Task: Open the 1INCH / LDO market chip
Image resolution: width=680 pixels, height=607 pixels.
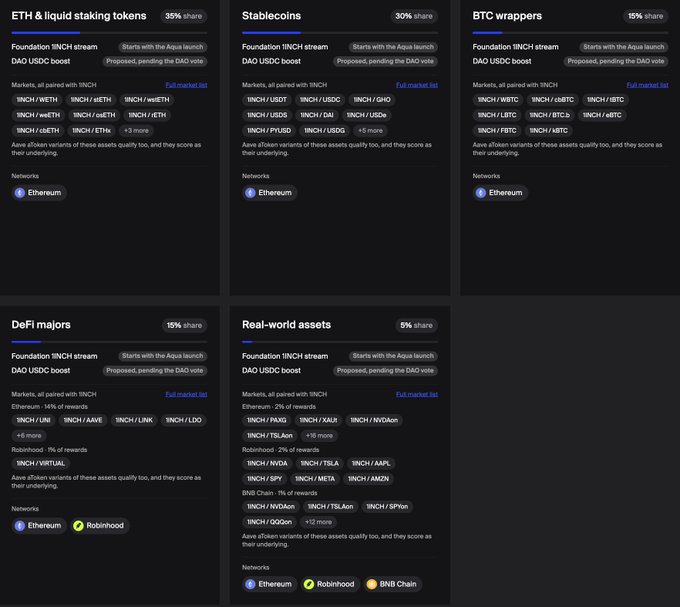Action: click(x=183, y=420)
